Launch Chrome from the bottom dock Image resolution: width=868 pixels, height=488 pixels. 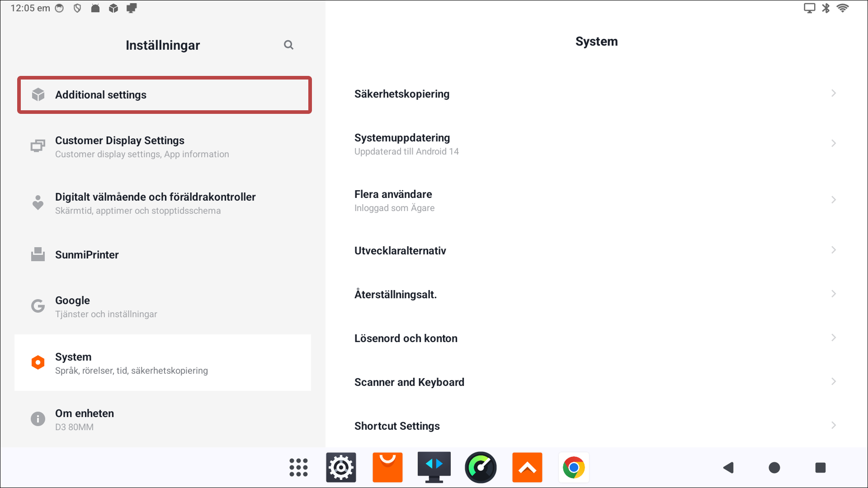click(x=574, y=468)
